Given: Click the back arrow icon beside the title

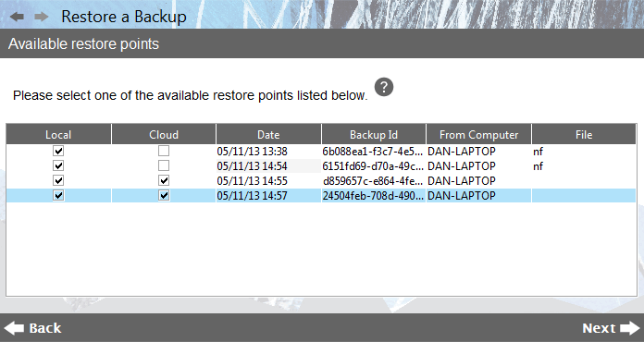Looking at the screenshot, I should [17, 17].
